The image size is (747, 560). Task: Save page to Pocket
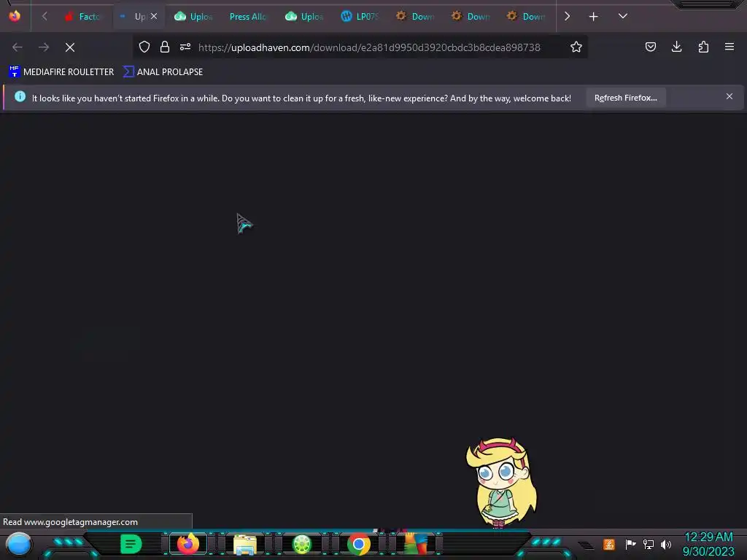point(650,47)
